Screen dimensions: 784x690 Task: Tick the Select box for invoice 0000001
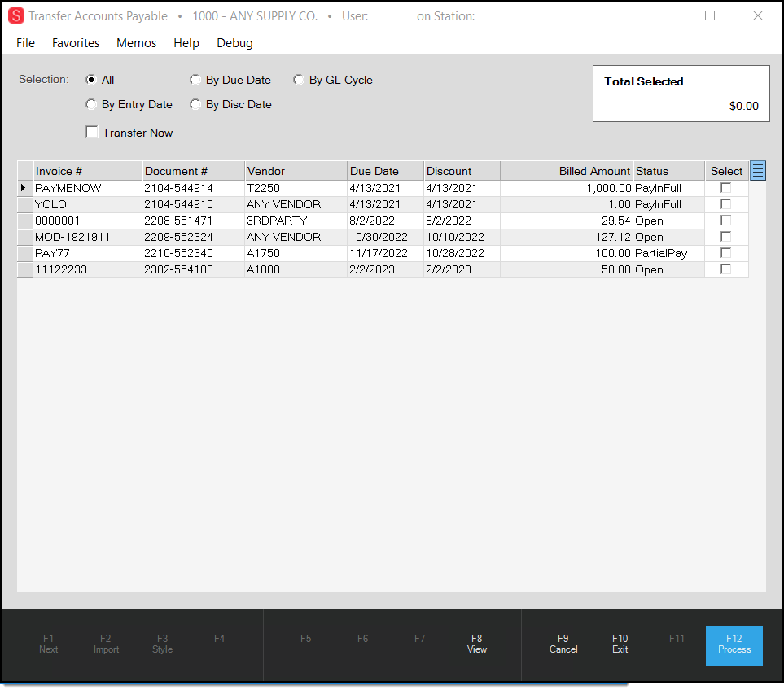[x=725, y=221]
